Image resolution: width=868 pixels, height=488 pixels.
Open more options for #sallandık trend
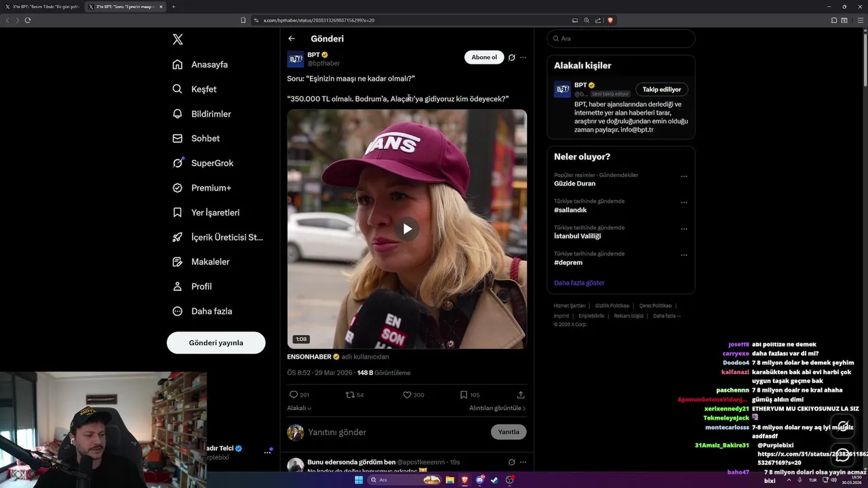(x=684, y=203)
